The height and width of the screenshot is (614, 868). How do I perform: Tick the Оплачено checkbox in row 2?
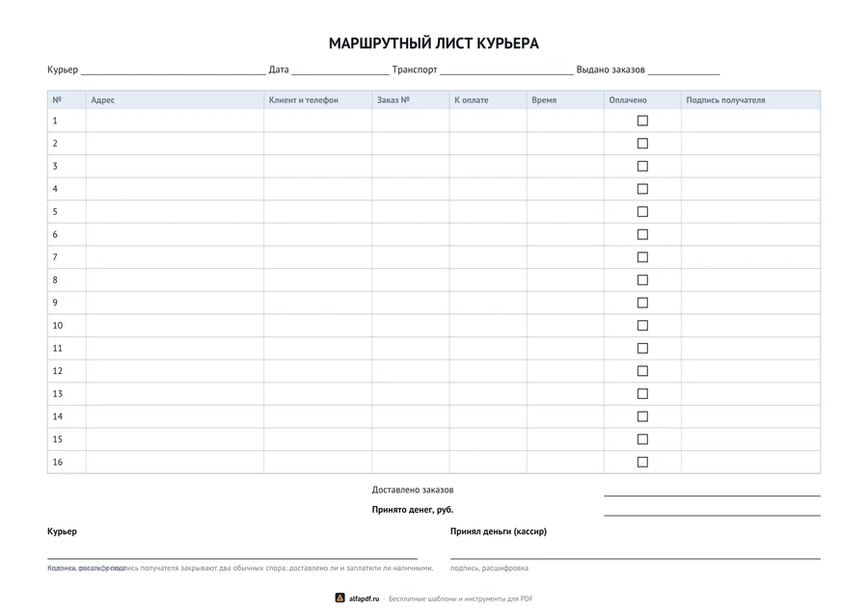[x=642, y=144]
